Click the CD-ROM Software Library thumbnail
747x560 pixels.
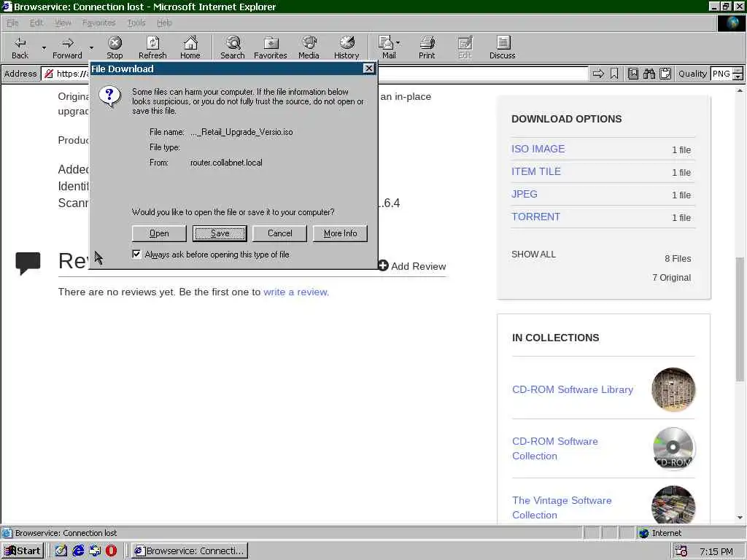tap(673, 389)
